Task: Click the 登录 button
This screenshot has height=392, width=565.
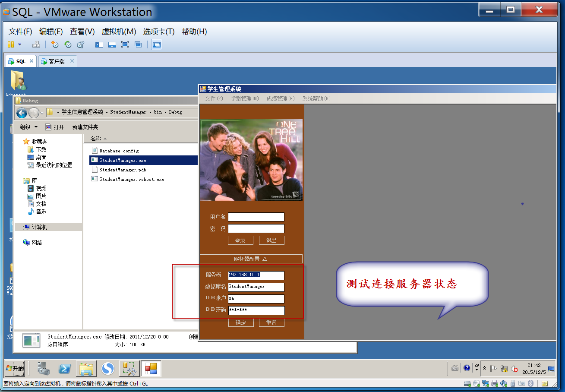Action: 240,240
